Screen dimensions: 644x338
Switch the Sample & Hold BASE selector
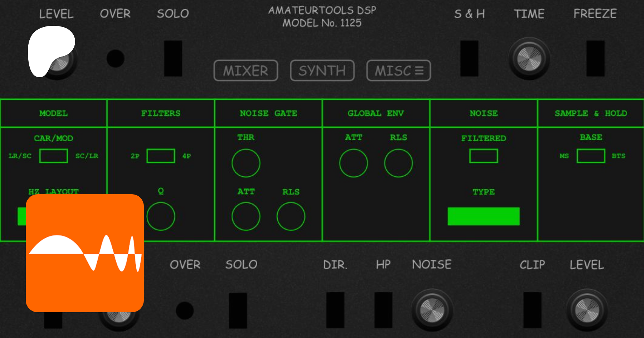(x=591, y=156)
